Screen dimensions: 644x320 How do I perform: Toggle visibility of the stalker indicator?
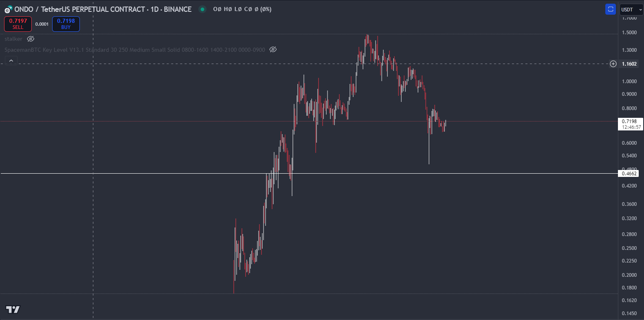click(31, 39)
